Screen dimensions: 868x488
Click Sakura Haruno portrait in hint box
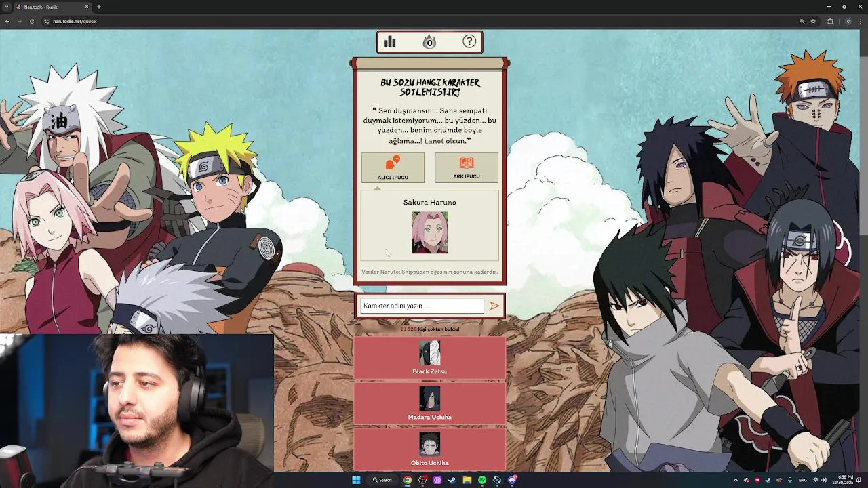tap(429, 232)
